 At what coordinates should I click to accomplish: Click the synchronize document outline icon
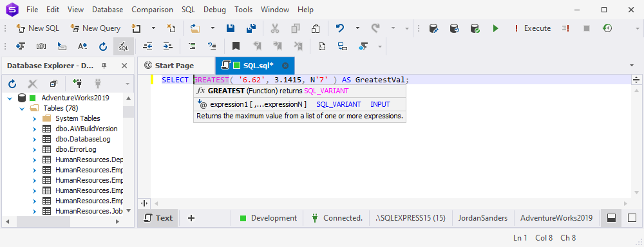[343, 46]
